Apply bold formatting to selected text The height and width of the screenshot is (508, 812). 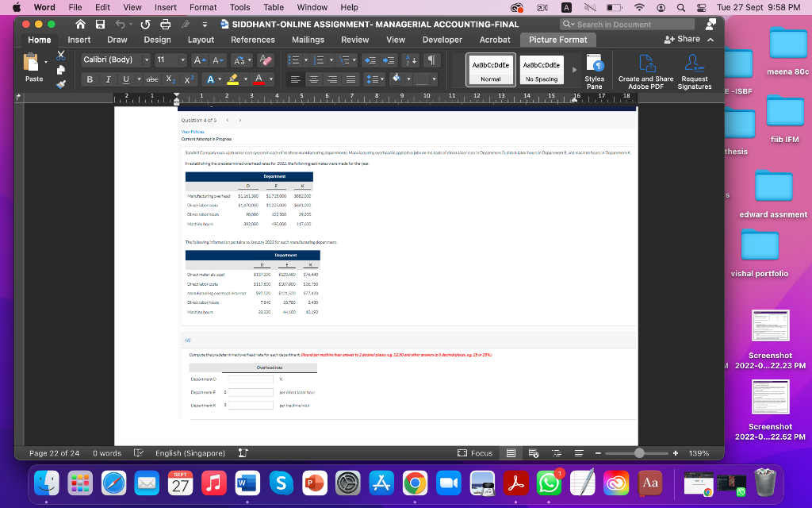[x=90, y=79]
